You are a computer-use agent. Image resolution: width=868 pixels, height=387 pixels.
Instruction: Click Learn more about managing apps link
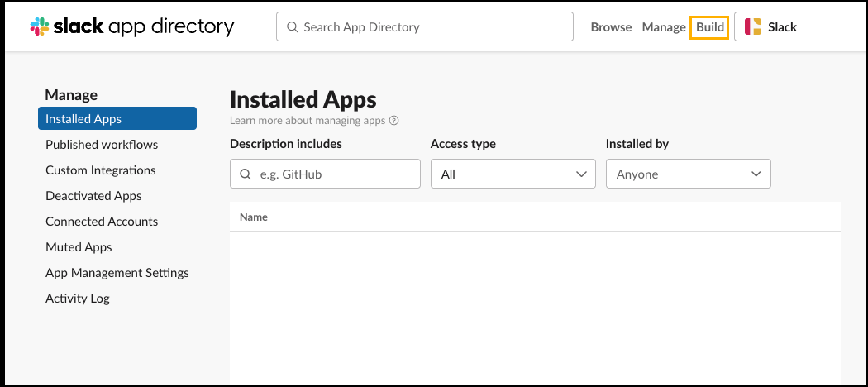coord(308,121)
